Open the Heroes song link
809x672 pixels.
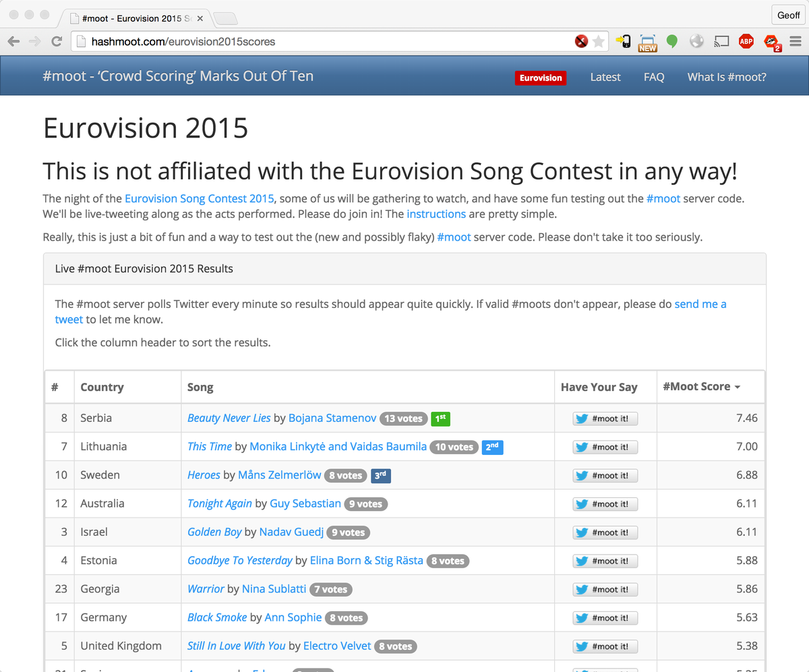coord(204,475)
